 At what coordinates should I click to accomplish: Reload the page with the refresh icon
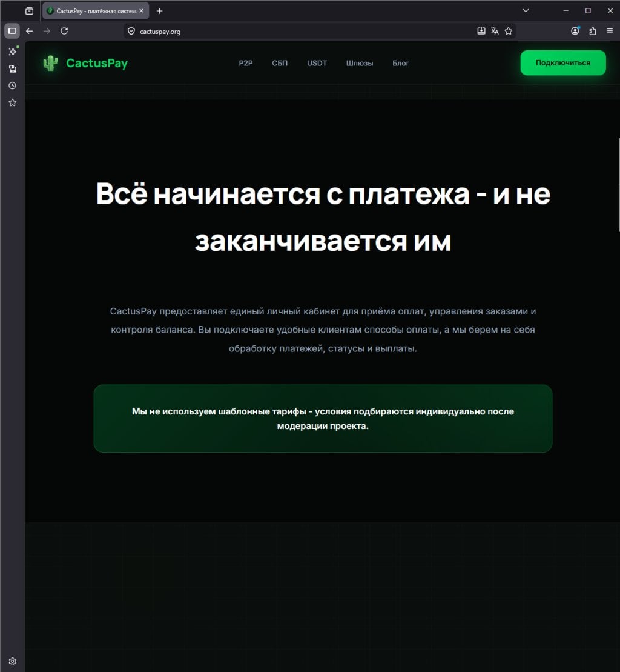click(64, 31)
